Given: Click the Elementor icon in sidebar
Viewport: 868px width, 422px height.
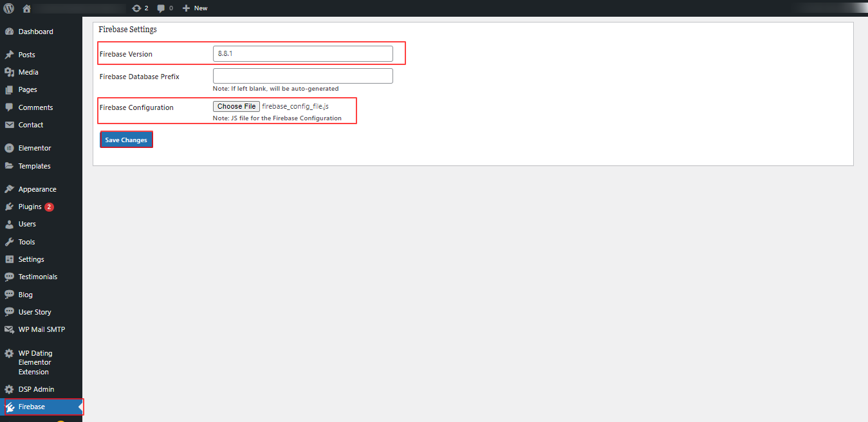Looking at the screenshot, I should tap(9, 148).
